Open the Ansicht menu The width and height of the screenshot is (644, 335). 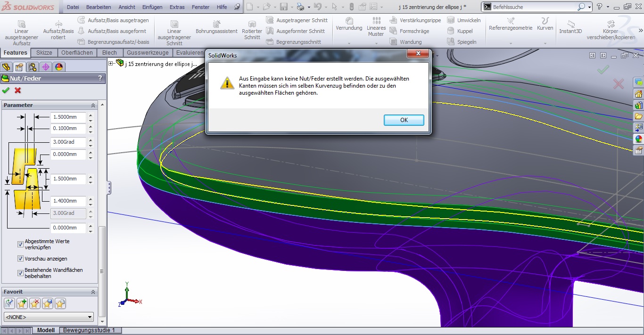coord(127,7)
